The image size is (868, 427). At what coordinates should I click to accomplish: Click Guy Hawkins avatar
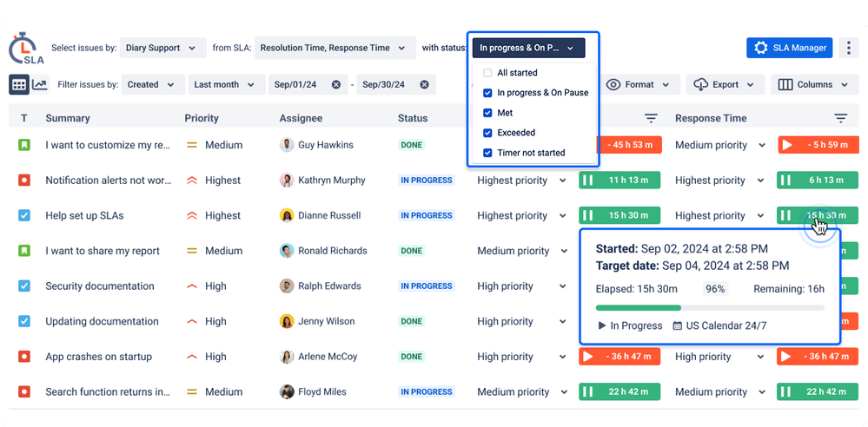(x=286, y=145)
